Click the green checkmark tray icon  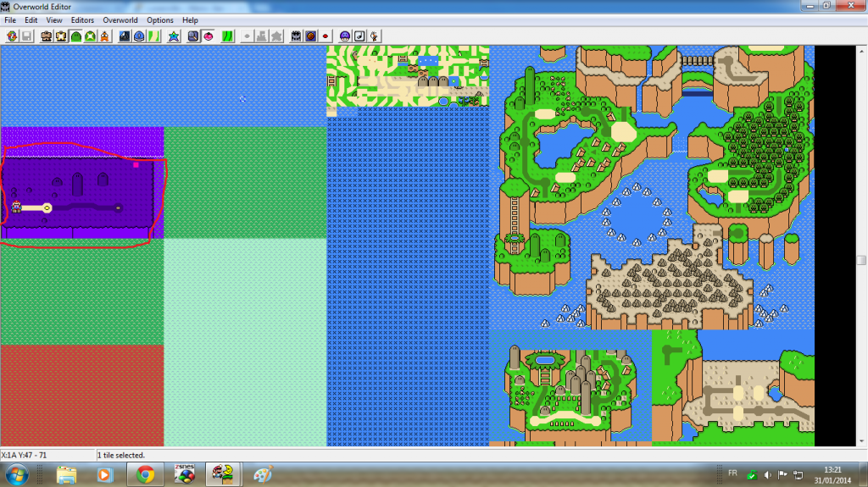coord(752,475)
